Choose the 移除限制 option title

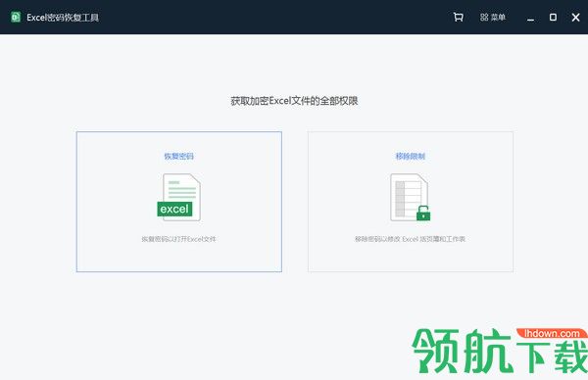pos(411,157)
